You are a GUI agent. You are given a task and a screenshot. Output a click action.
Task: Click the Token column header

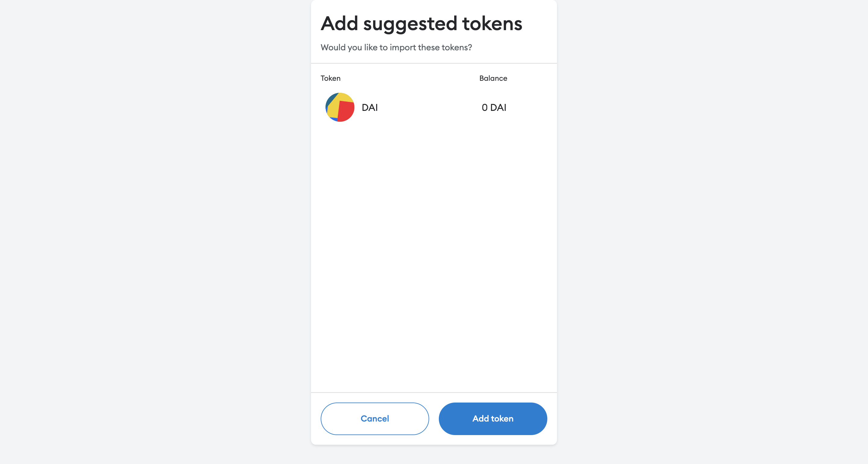tap(331, 78)
